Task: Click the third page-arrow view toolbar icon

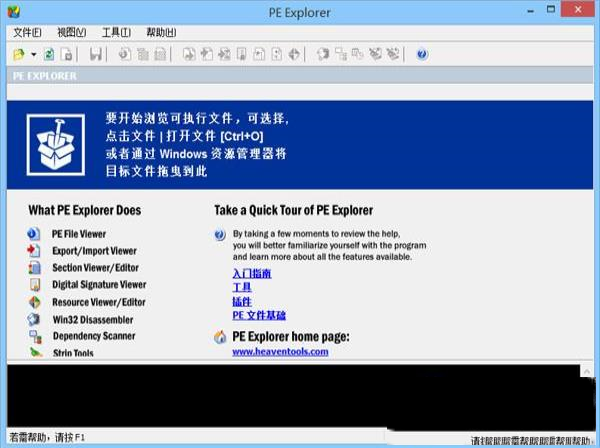Action: tap(224, 54)
